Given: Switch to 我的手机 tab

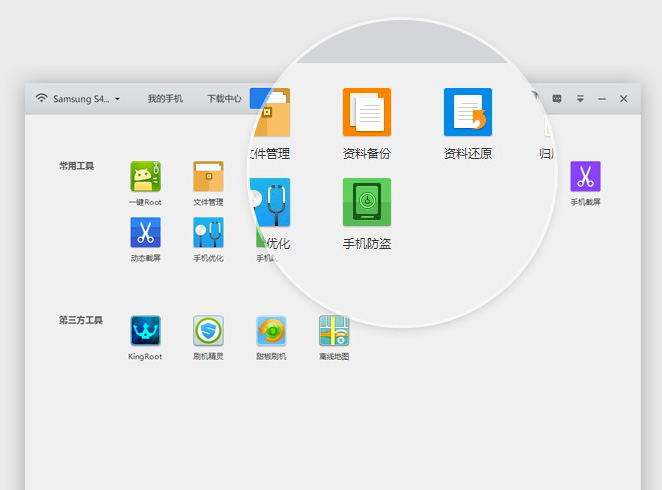Looking at the screenshot, I should coord(165,99).
